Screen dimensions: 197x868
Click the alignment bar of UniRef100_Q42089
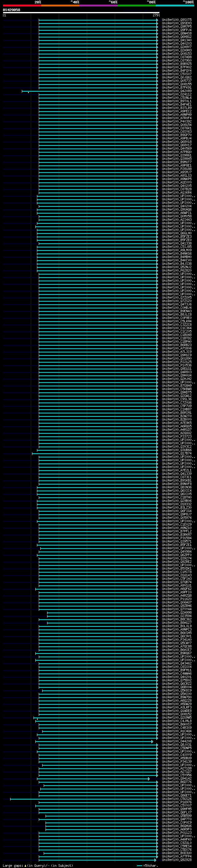90,91
